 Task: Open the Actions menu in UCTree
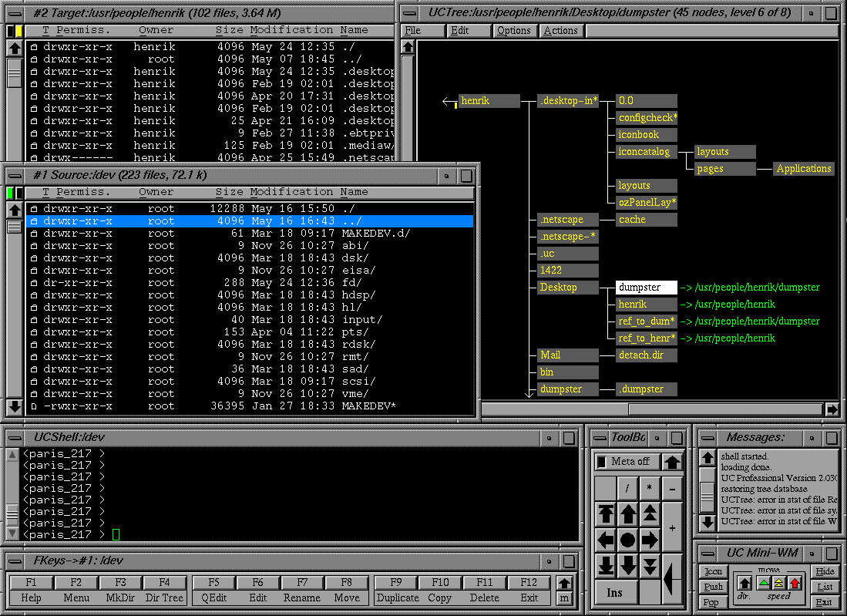coord(560,31)
